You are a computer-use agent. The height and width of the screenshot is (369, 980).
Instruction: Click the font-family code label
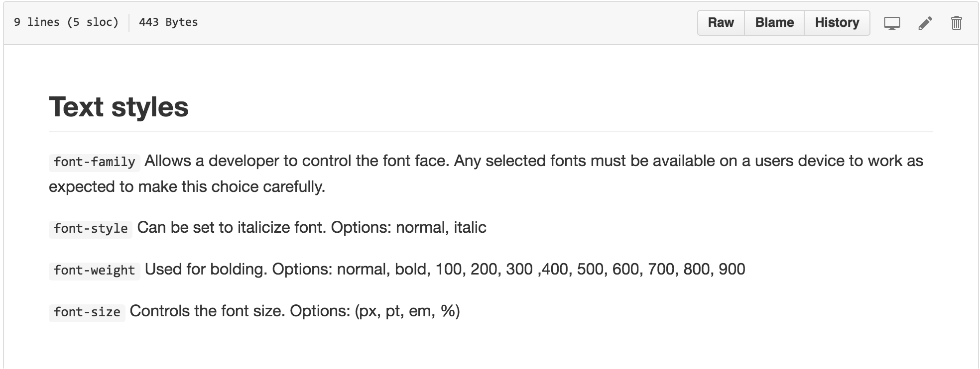pos(95,162)
